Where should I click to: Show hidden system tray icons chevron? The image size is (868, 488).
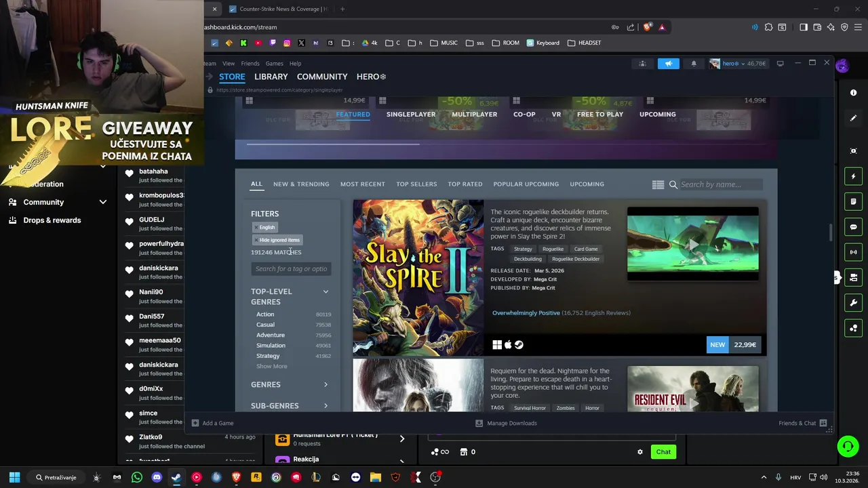tap(764, 477)
